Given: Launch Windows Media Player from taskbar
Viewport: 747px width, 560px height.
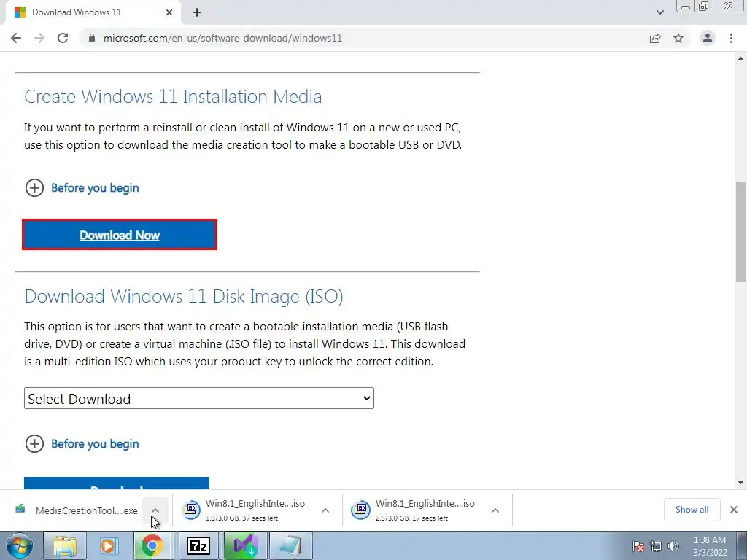Looking at the screenshot, I should click(x=108, y=545).
